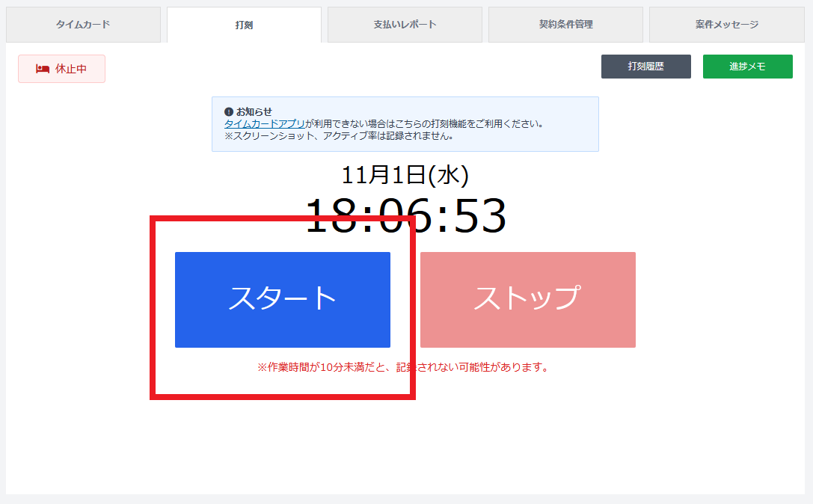The image size is (813, 504).
Task: Click the 休止中 status label text
Action: (71, 69)
